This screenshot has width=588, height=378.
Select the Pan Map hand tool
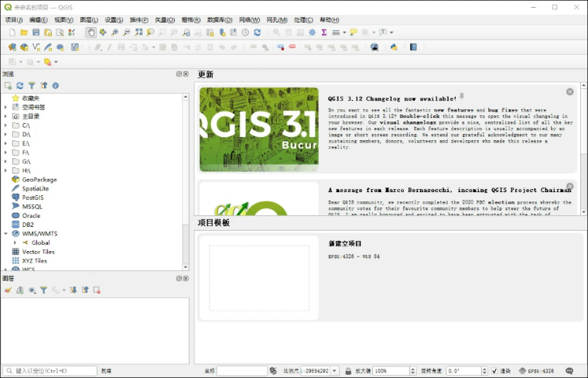91,33
